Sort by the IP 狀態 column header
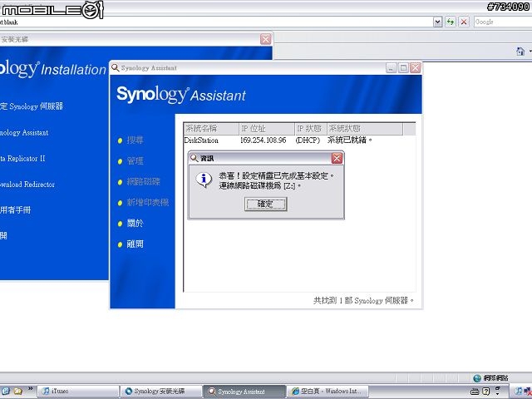The height and width of the screenshot is (399, 532). [x=310, y=129]
